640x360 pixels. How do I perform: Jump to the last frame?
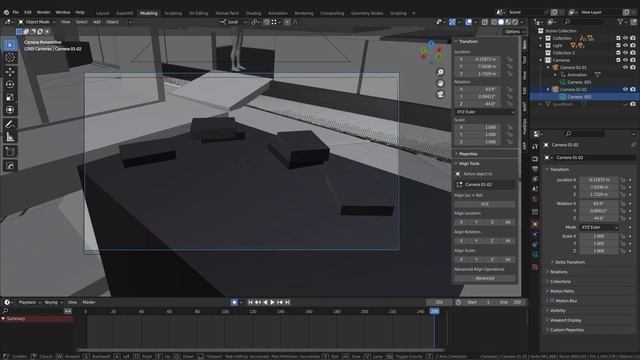pos(287,302)
